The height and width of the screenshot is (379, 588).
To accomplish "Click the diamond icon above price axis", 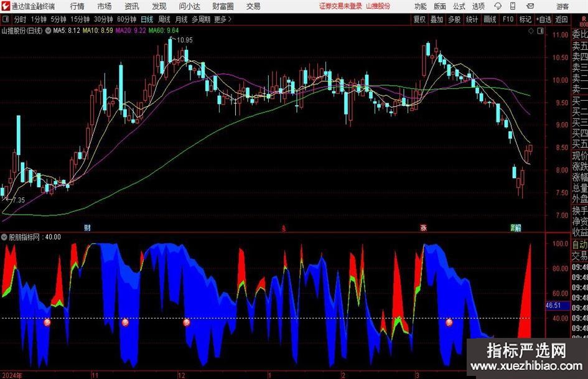I will tap(531, 31).
